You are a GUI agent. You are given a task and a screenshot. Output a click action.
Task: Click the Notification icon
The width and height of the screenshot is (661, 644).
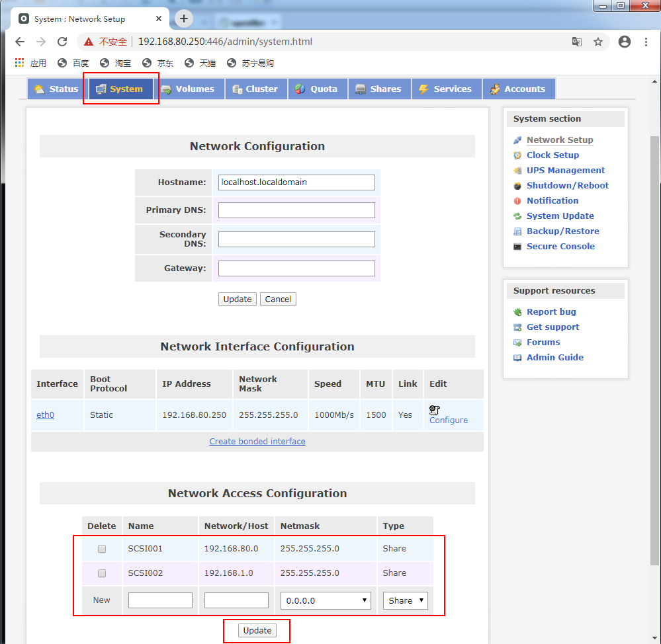point(517,200)
